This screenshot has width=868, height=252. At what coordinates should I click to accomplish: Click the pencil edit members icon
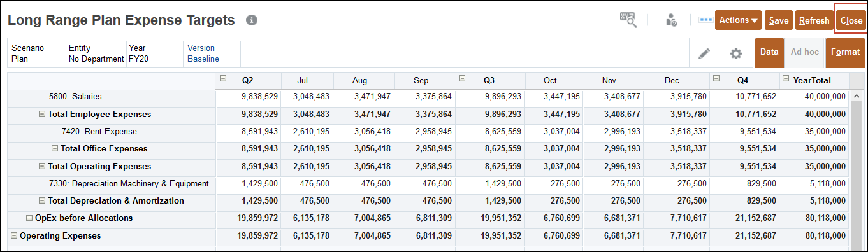pos(704,53)
